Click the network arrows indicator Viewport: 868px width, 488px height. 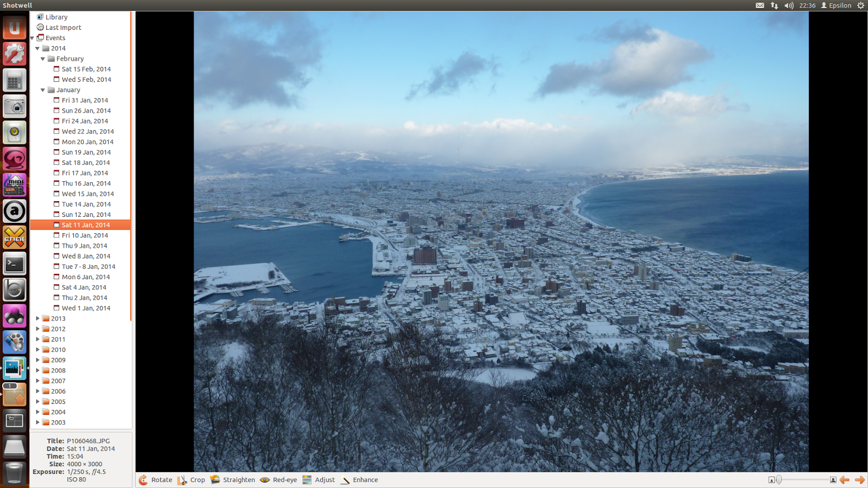coord(774,5)
